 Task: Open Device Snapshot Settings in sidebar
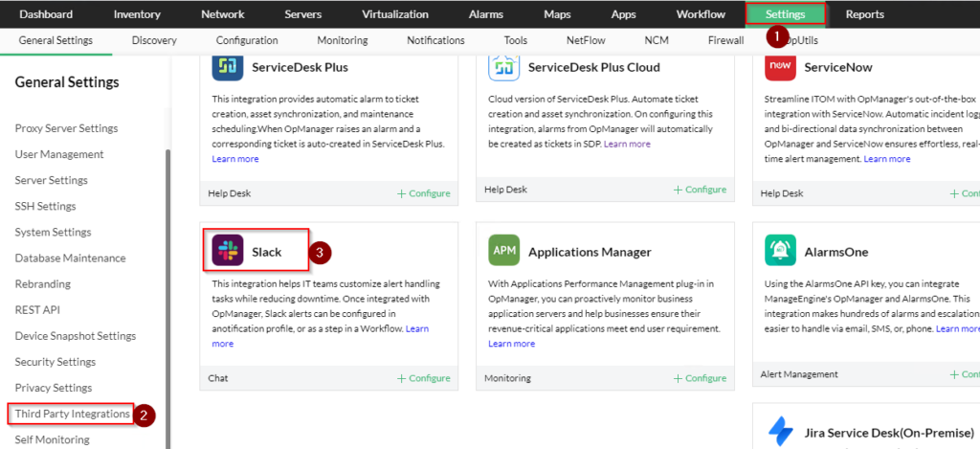pos(75,336)
